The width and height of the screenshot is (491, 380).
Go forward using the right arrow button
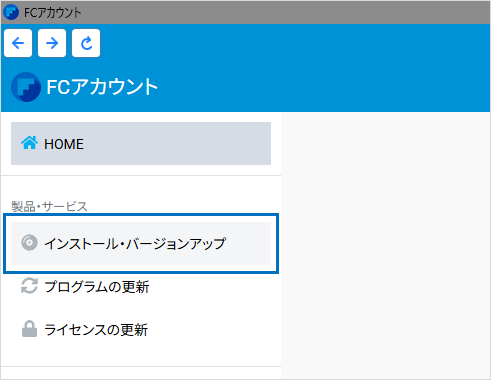(52, 43)
